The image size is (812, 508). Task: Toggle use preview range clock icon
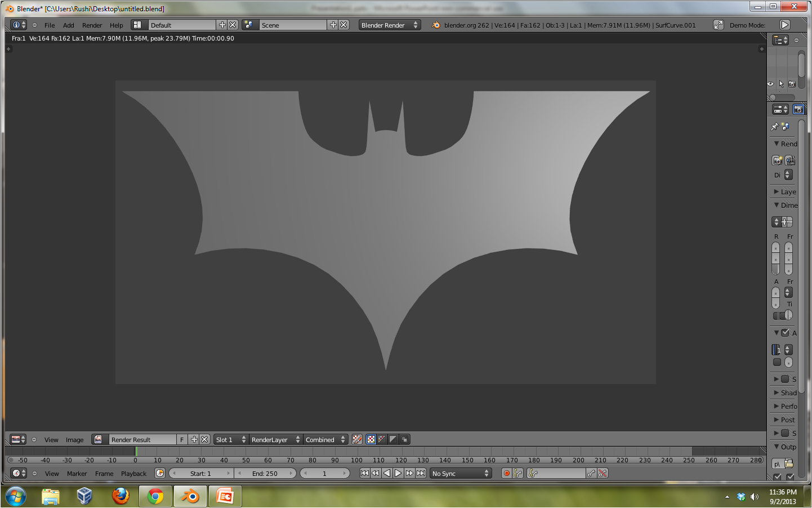point(160,473)
